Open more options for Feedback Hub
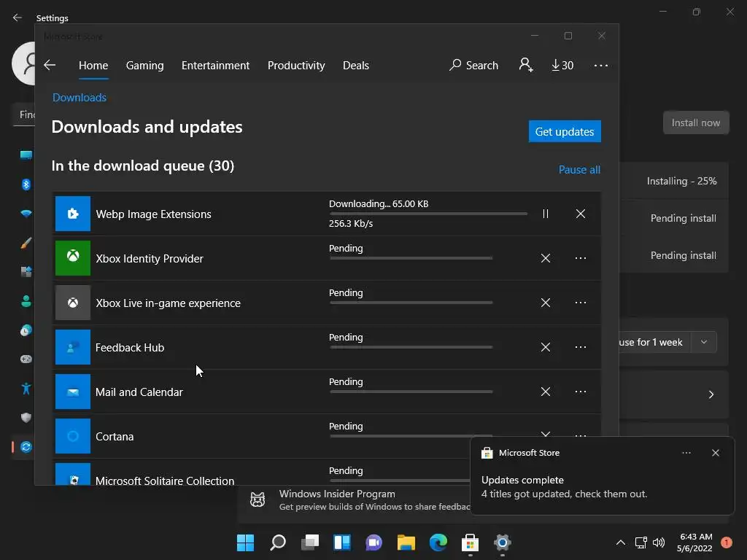 pos(580,347)
